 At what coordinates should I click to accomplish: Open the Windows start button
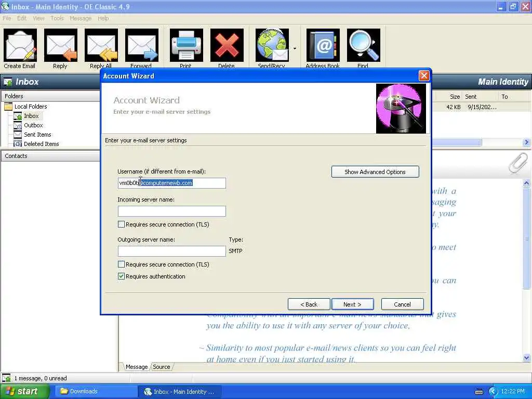[x=24, y=392]
